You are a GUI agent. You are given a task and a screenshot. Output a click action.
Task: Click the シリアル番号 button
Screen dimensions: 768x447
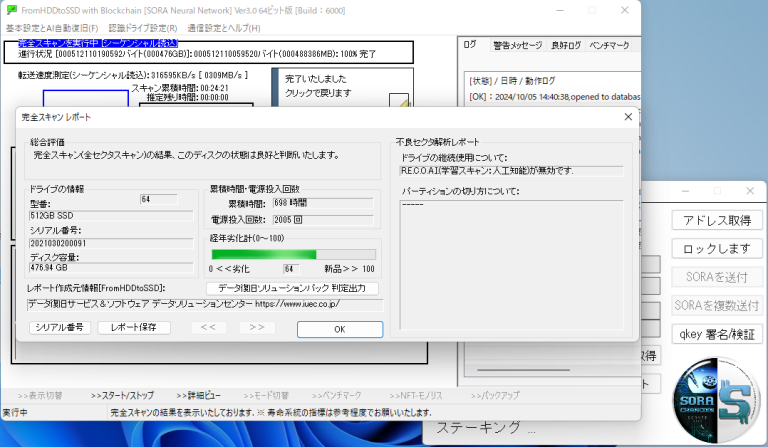[60, 327]
